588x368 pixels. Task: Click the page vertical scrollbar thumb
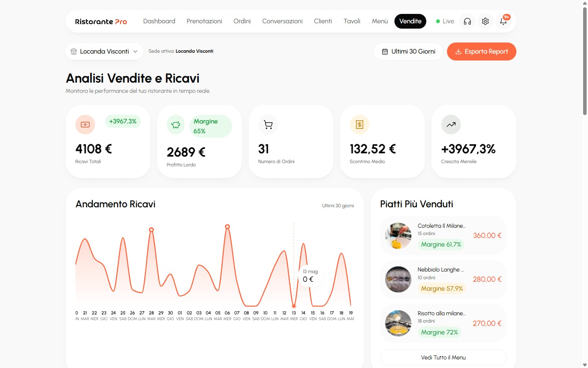pos(585,61)
